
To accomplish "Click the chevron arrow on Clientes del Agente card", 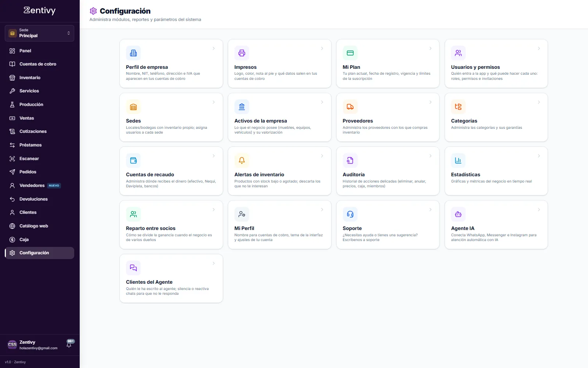I will pos(214,263).
